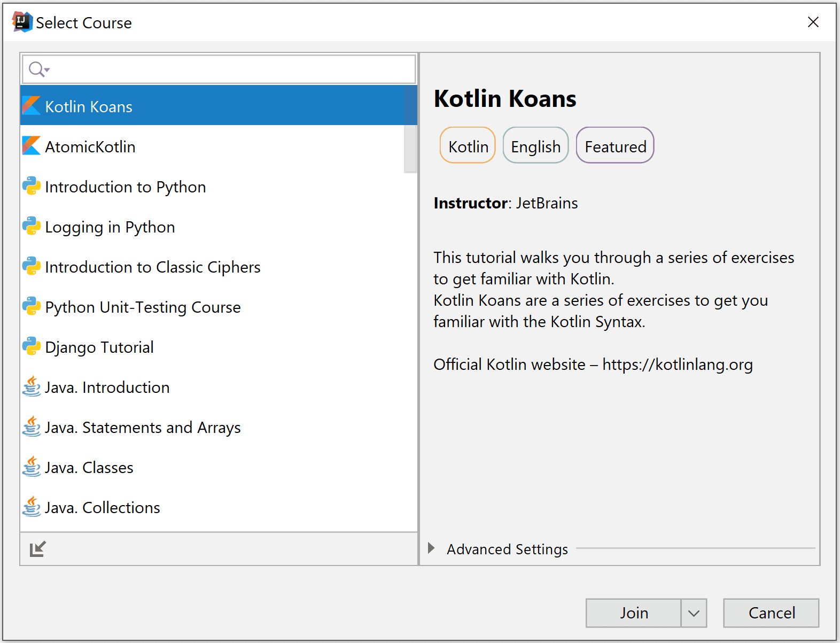Focus the course search field
Viewport: 840px width, 643px height.
tap(230, 69)
